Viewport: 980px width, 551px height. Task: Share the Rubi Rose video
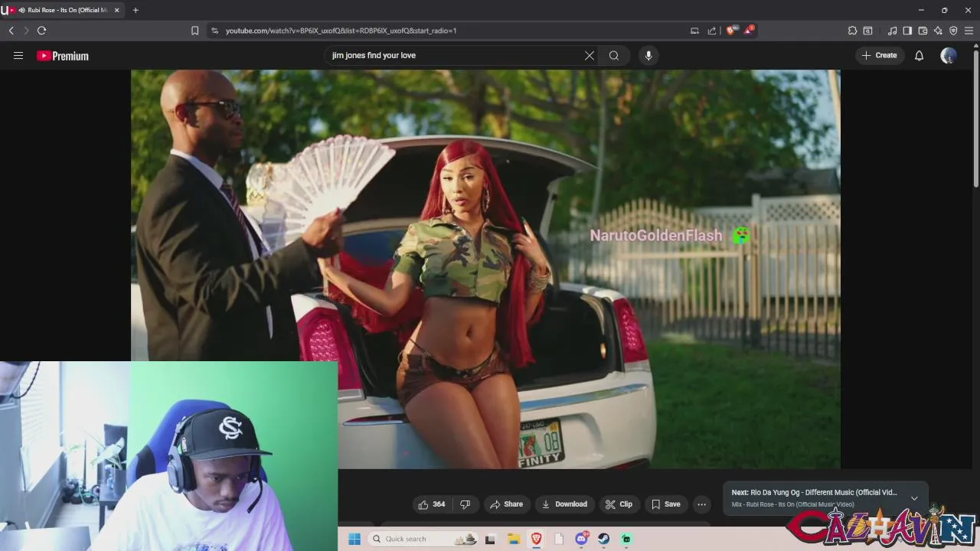(x=506, y=504)
